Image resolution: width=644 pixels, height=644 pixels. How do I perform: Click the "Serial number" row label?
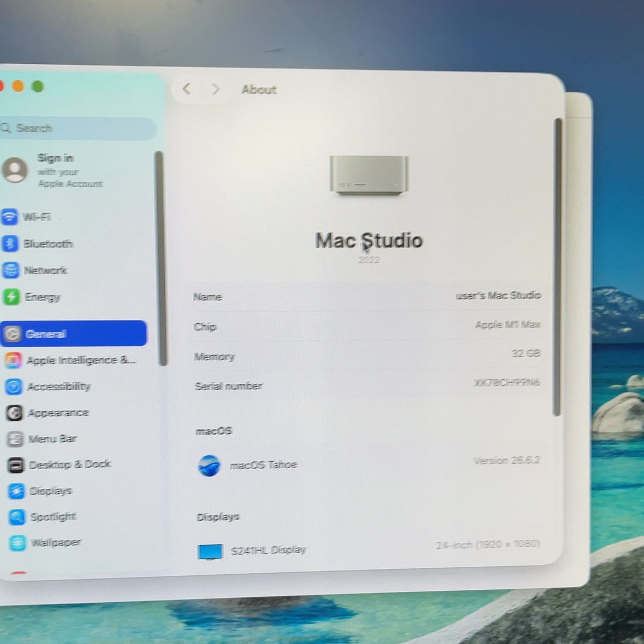(229, 386)
